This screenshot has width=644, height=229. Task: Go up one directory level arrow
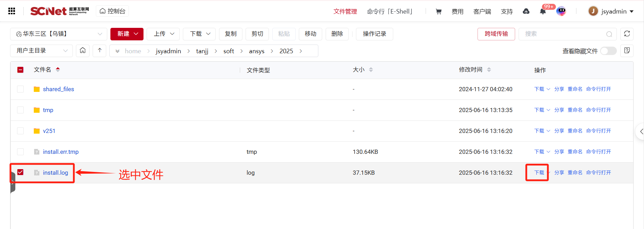[x=100, y=50]
